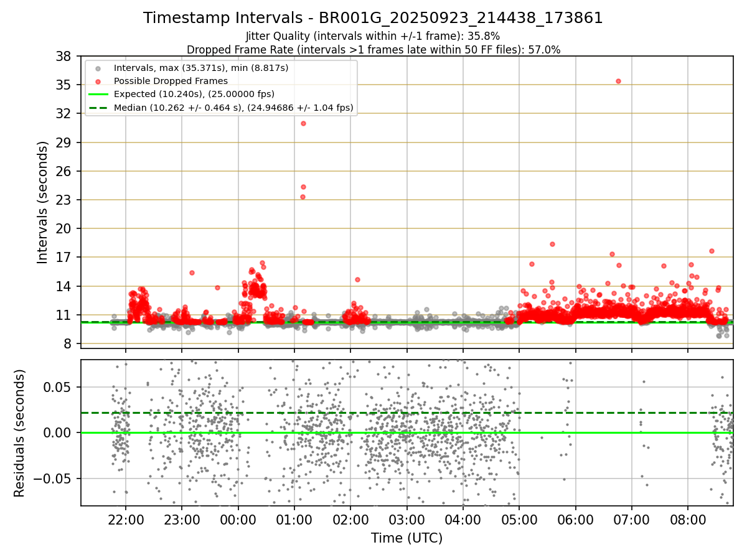Click the red outlier near 31 seconds

(303, 123)
